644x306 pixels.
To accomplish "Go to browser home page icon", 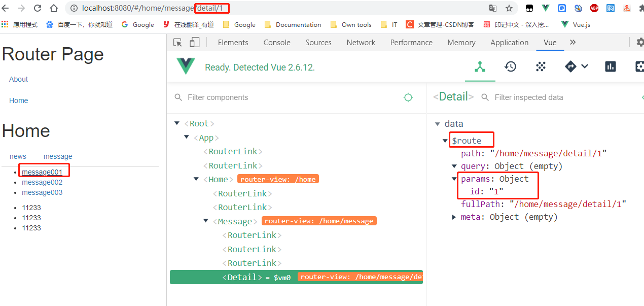I will (x=54, y=8).
